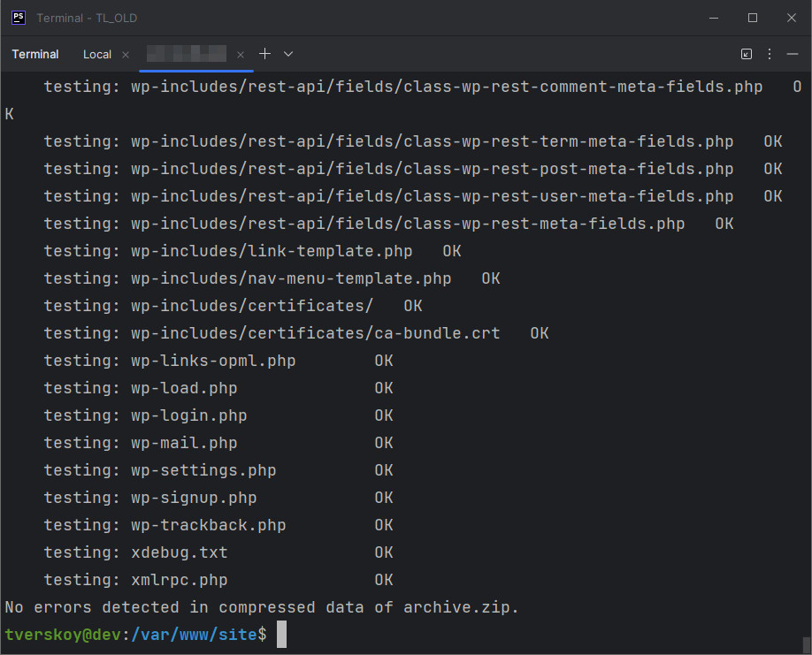
Task: Click the line 'wp-includes/link-template.php'
Action: (x=272, y=251)
